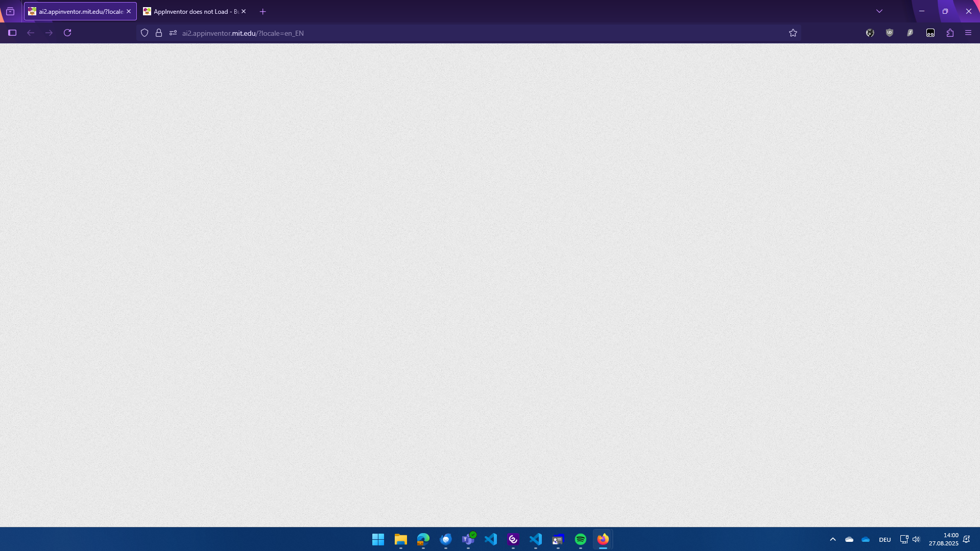Close the ai2.appinventor.mit.edu tab

[129, 11]
